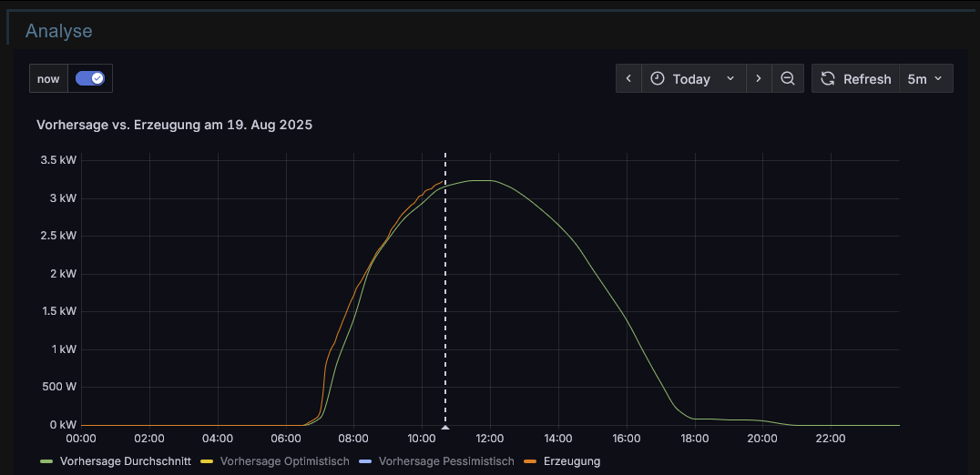
Task: Toggle the Erzeugung legend series
Action: click(x=572, y=461)
